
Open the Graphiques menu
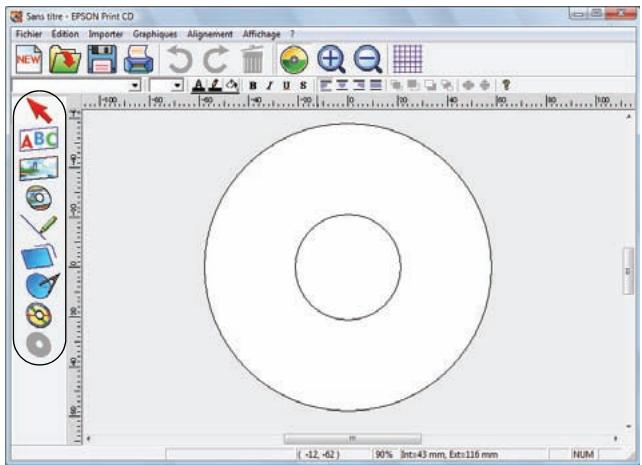(x=155, y=34)
